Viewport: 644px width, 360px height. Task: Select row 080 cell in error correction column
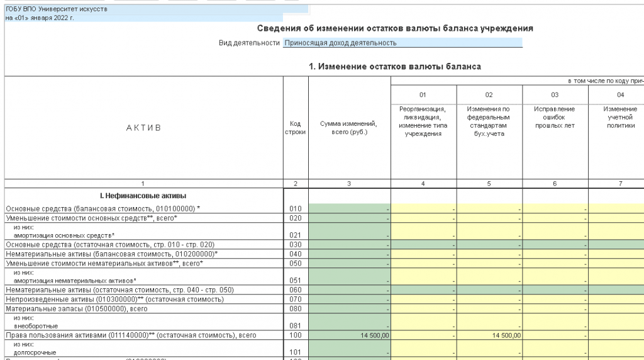click(555, 308)
